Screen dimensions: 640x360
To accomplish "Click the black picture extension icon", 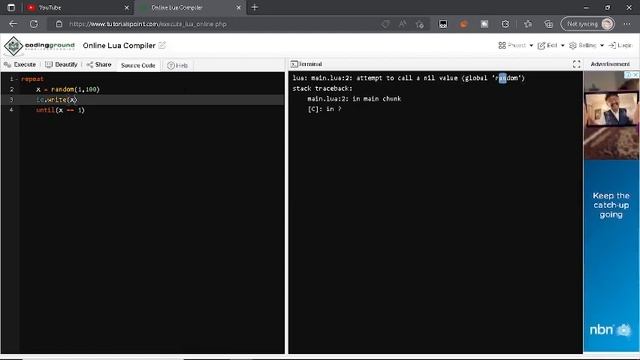I will tap(443, 24).
